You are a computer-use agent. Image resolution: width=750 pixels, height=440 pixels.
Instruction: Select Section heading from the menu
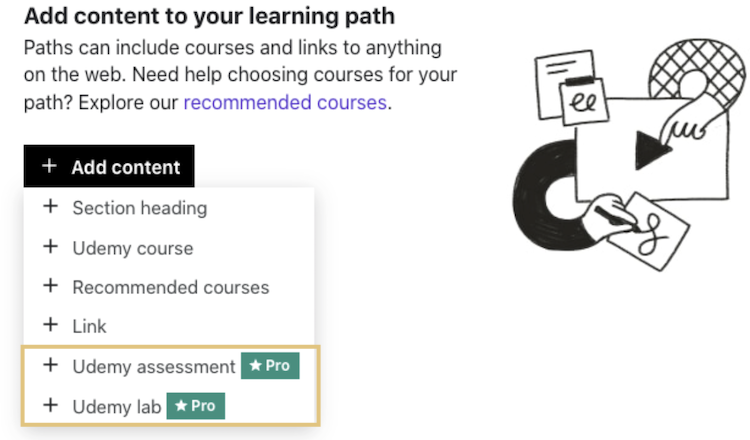[139, 208]
